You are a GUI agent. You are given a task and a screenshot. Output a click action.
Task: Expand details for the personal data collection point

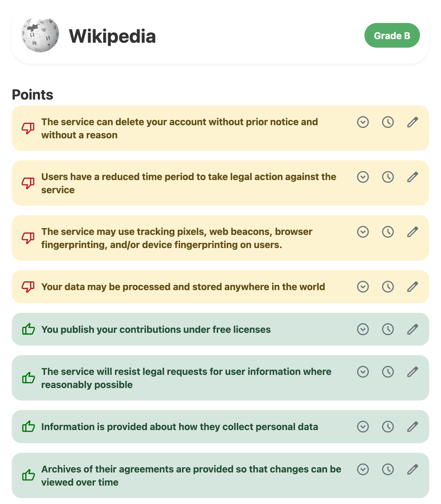(363, 426)
